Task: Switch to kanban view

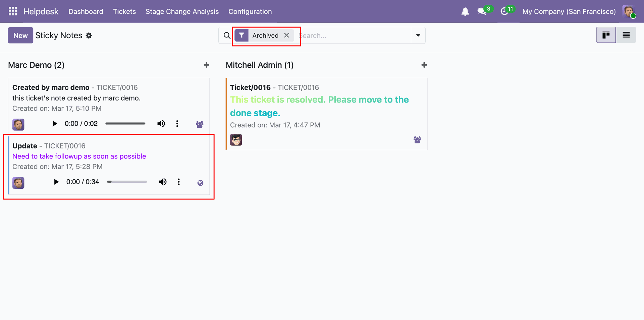Action: (606, 35)
